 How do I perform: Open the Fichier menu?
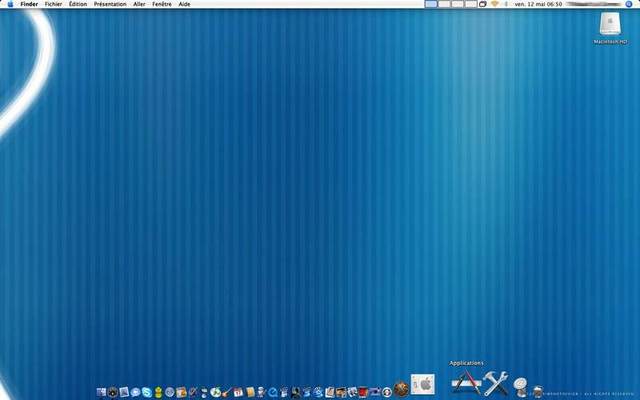pos(53,4)
